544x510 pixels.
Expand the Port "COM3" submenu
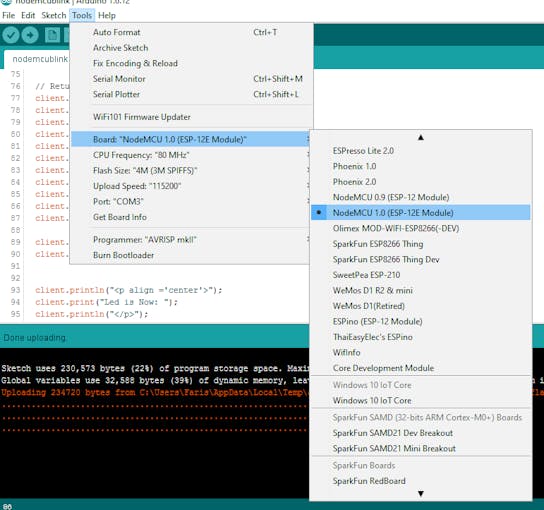tap(190, 202)
